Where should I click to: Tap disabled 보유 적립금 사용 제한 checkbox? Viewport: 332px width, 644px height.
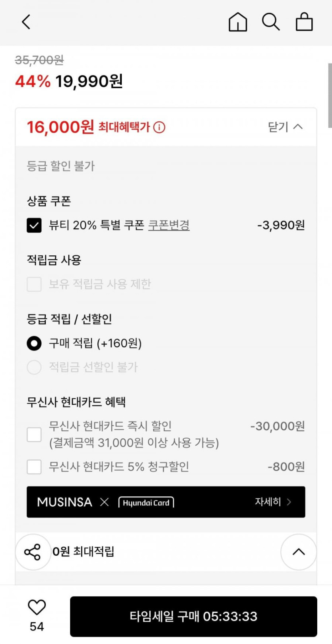[x=34, y=284]
